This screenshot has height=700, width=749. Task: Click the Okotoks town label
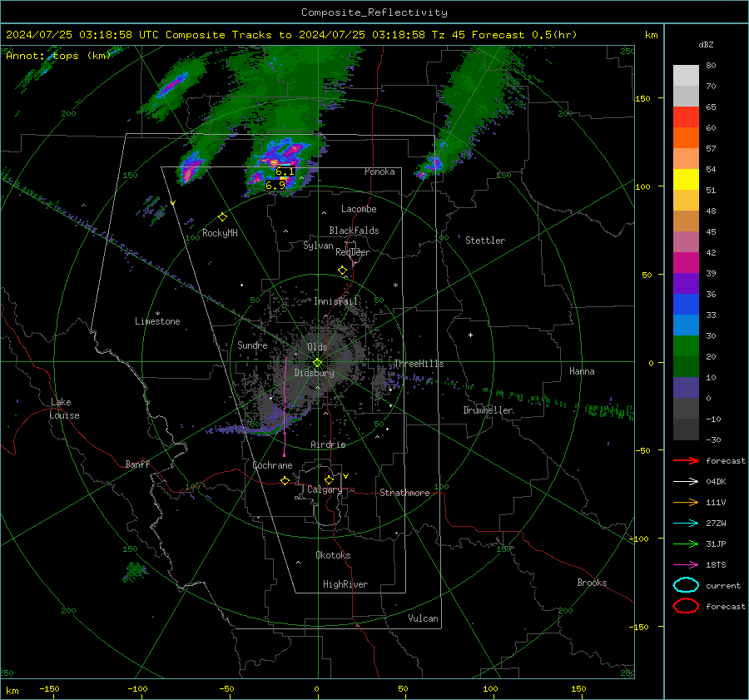click(x=333, y=555)
